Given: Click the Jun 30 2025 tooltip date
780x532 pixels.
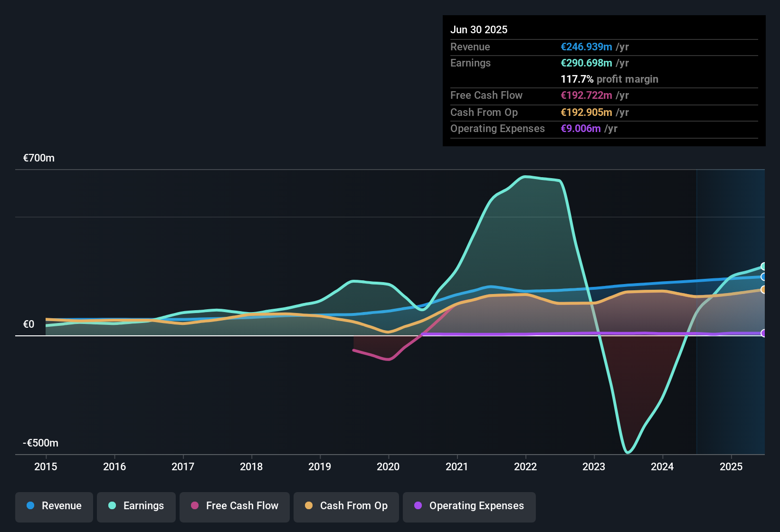Looking at the screenshot, I should tap(479, 30).
